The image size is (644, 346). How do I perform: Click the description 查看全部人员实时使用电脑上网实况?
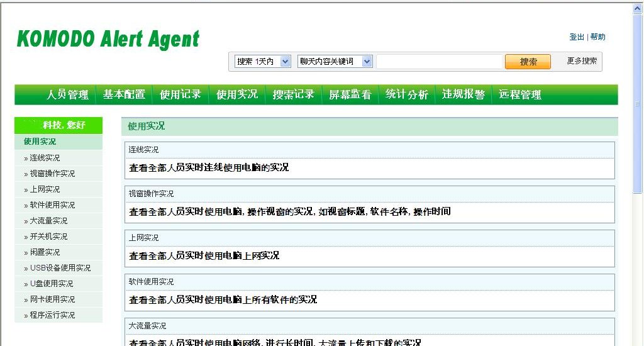tap(204, 255)
